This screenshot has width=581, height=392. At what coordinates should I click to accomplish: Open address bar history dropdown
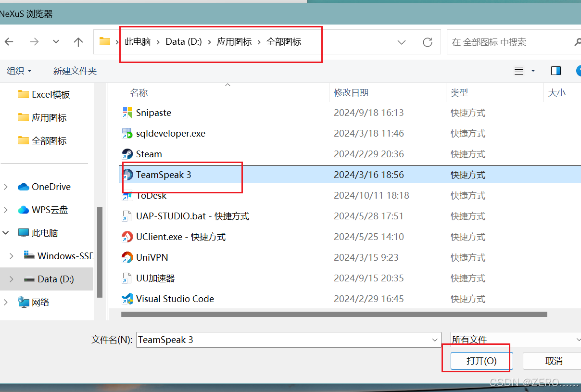(402, 42)
